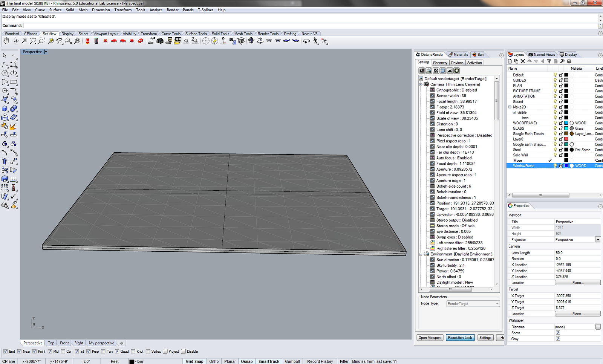Select the Walk navigation tool icon
This screenshot has width=603, height=364.
click(x=315, y=41)
